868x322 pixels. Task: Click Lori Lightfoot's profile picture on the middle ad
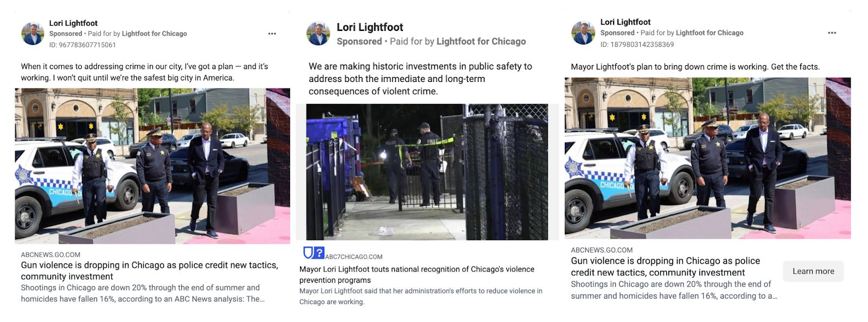pyautogui.click(x=318, y=34)
